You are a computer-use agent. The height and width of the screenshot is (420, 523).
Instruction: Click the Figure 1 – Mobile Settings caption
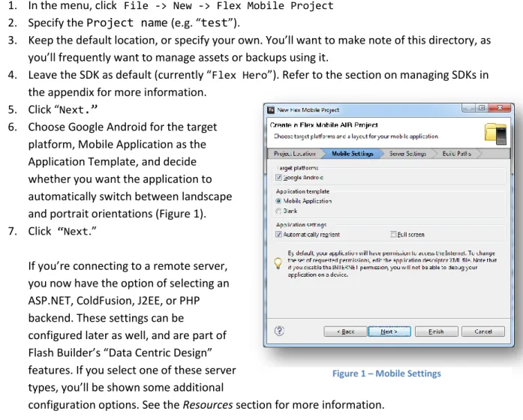coord(386,373)
